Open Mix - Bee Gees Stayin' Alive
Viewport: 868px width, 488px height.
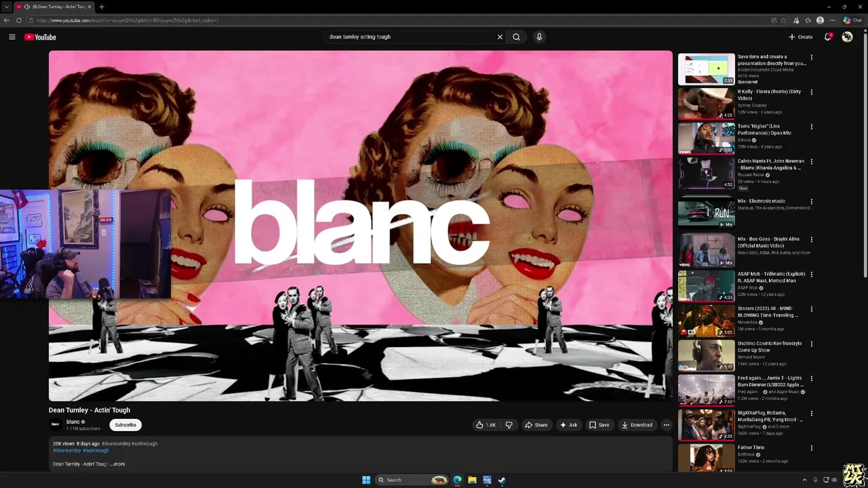(769, 242)
